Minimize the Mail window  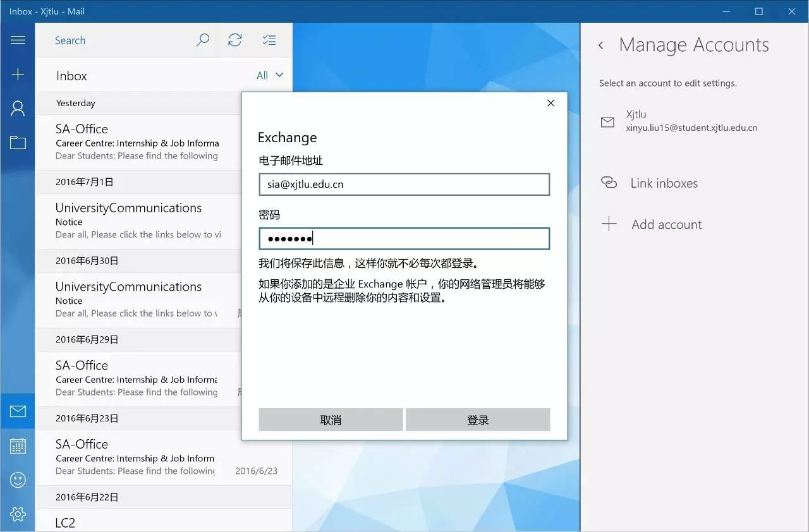(x=725, y=11)
